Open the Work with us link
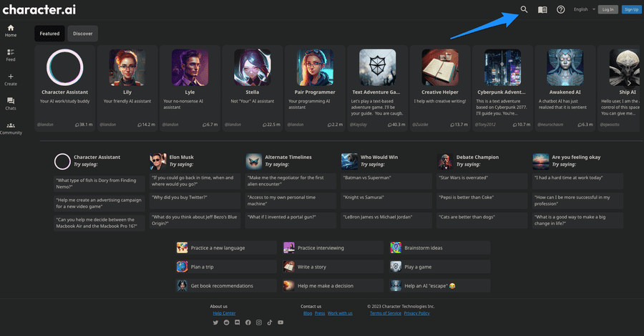Screen dimensions: 644x336 coord(340,313)
